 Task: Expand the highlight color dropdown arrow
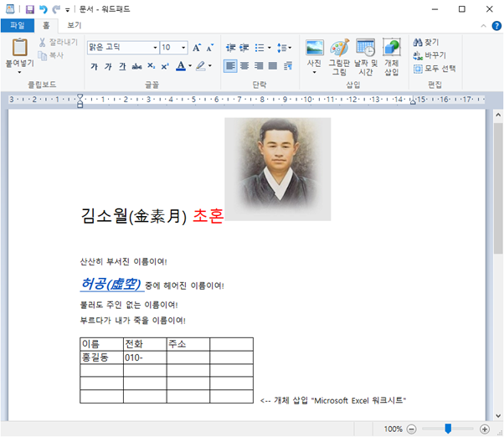click(210, 66)
